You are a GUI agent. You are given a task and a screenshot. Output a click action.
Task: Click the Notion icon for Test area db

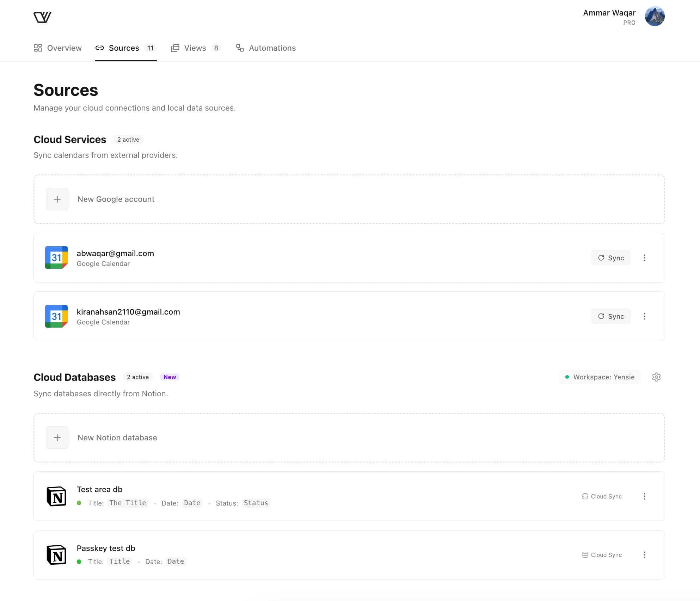click(56, 496)
